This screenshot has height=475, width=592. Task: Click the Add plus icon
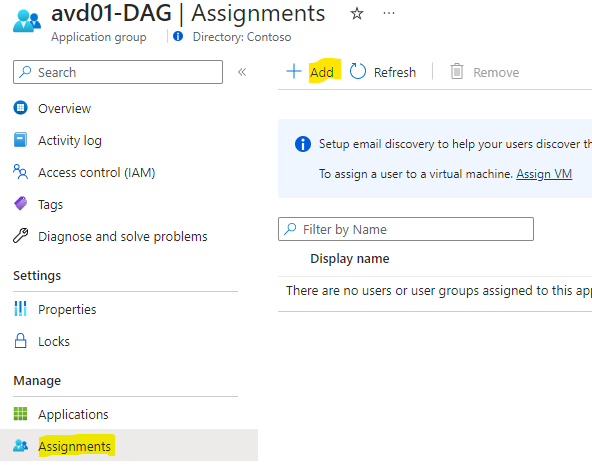pos(294,71)
